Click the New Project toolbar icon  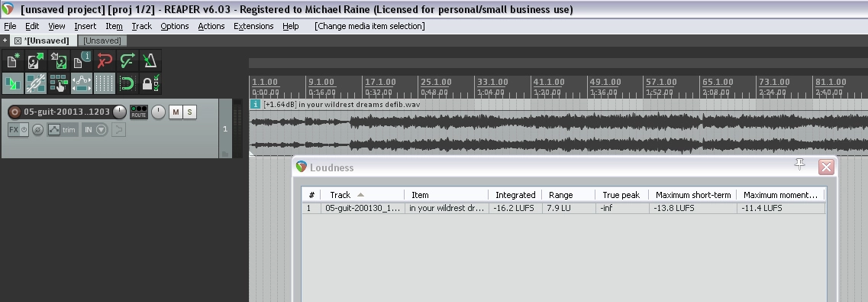point(13,60)
